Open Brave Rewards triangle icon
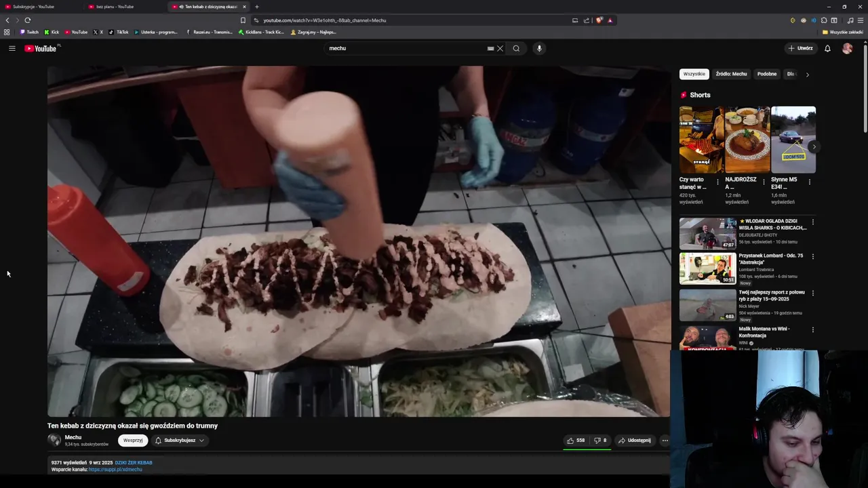868x488 pixels. (x=610, y=20)
